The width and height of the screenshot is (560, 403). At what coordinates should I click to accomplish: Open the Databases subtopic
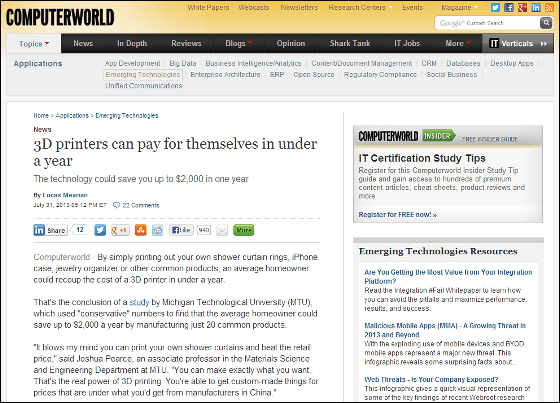463,63
